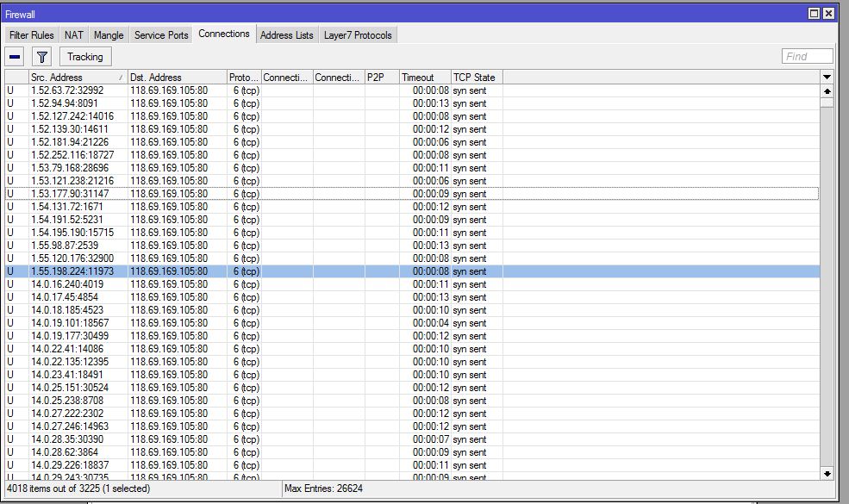
Task: Select row with source 14.0.28.62:3864
Action: pos(412,452)
